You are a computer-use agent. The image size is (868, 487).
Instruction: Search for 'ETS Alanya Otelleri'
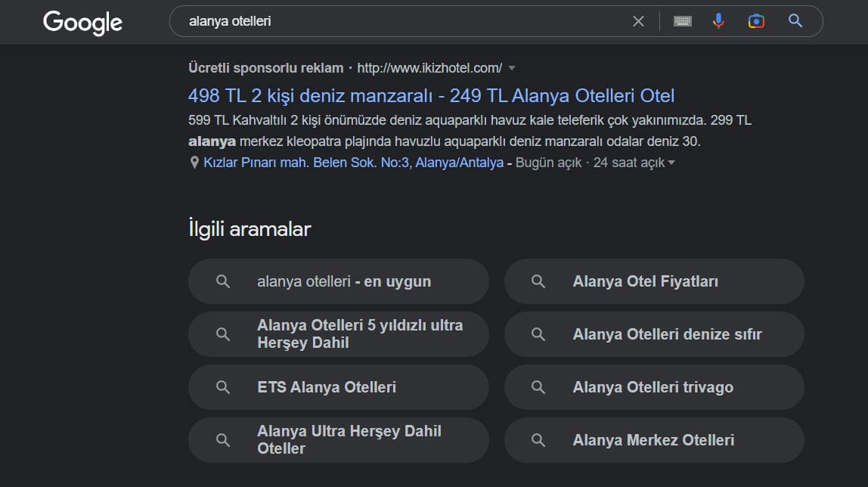[x=339, y=387]
